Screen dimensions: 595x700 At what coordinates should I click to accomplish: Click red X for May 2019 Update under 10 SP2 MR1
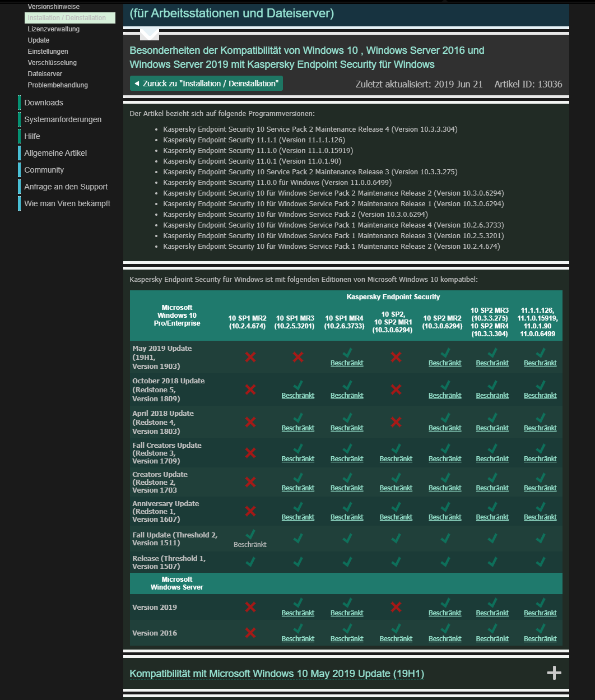tap(396, 357)
